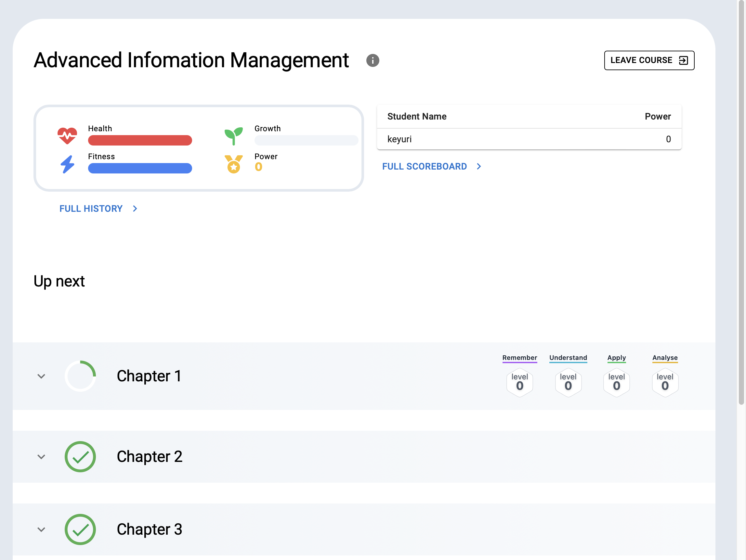The image size is (746, 560).
Task: Select the Apply skill label
Action: coord(617,358)
